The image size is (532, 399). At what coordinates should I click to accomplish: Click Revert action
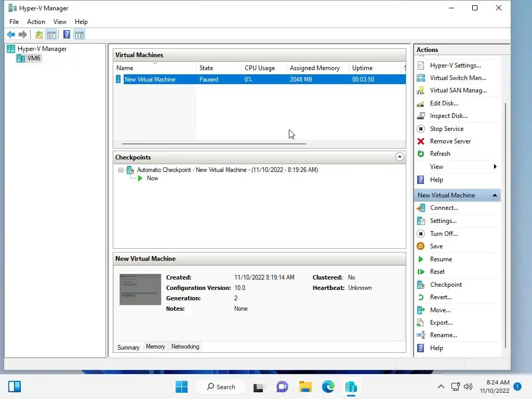441,297
